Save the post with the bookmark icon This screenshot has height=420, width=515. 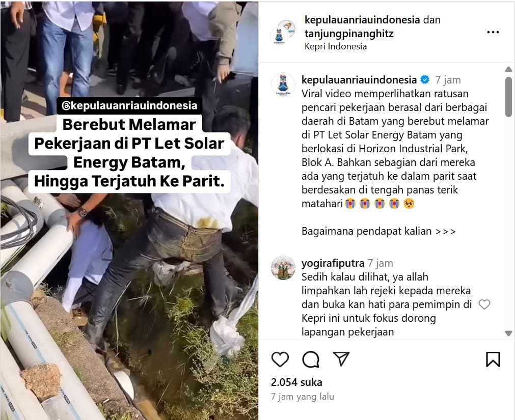(x=493, y=359)
